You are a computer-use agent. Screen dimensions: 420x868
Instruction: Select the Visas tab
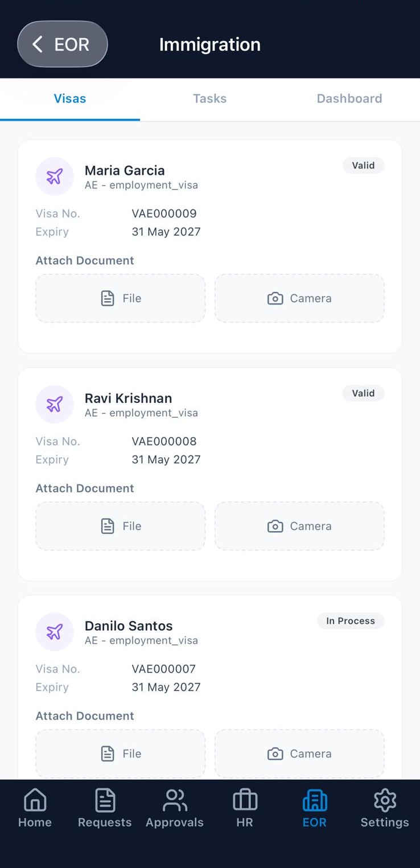tap(70, 98)
